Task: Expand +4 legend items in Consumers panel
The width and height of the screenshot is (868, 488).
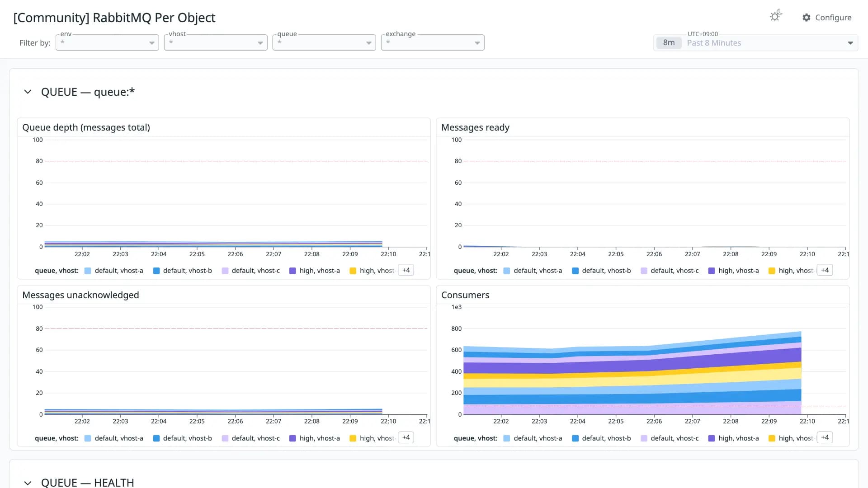Action: [x=825, y=437]
